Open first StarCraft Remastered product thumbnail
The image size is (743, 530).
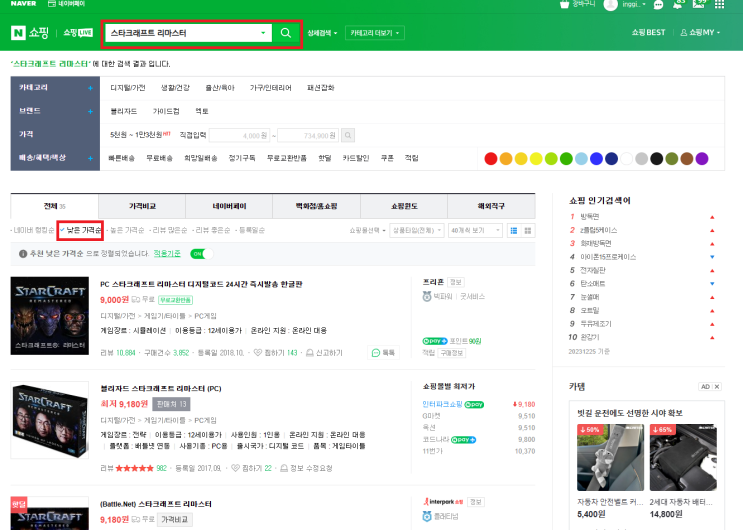(x=50, y=316)
